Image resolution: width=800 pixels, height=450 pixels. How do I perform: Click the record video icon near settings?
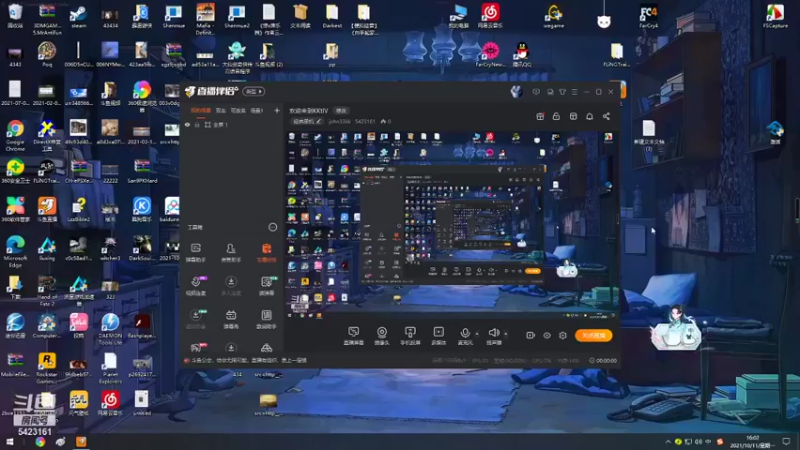(531, 335)
